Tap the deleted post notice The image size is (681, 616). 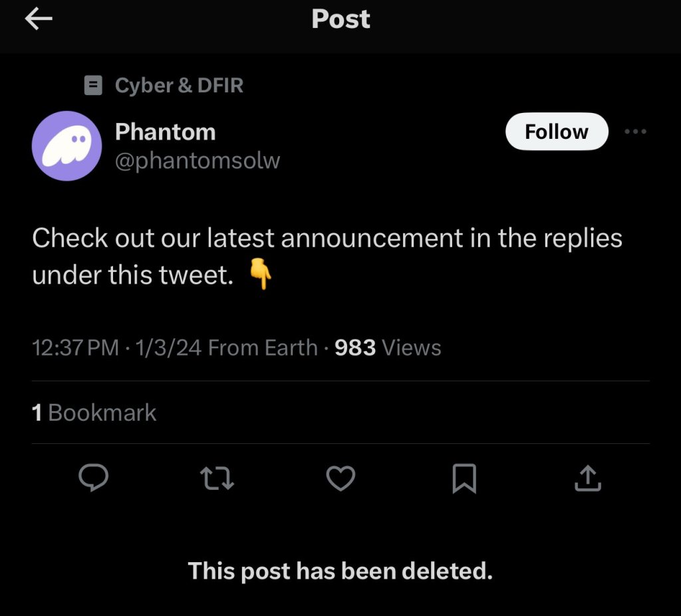[x=340, y=571]
